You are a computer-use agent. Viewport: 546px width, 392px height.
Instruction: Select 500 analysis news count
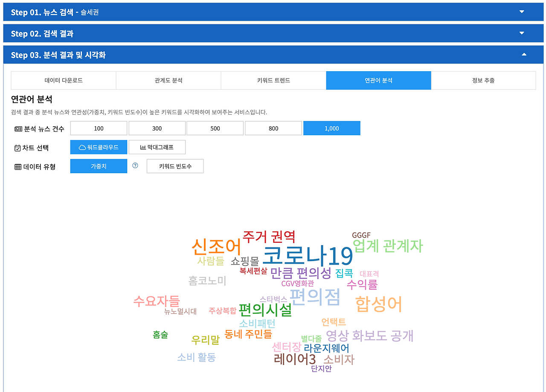(x=215, y=128)
